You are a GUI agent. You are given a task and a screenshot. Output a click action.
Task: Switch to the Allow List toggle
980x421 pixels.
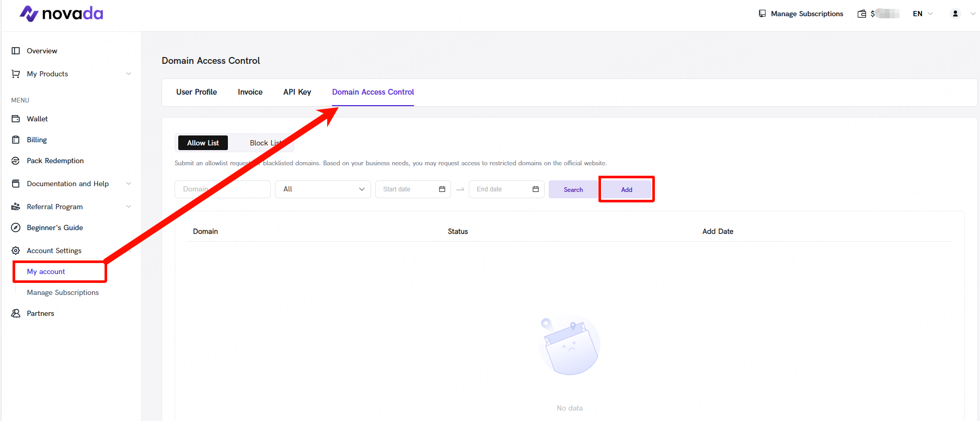(203, 143)
